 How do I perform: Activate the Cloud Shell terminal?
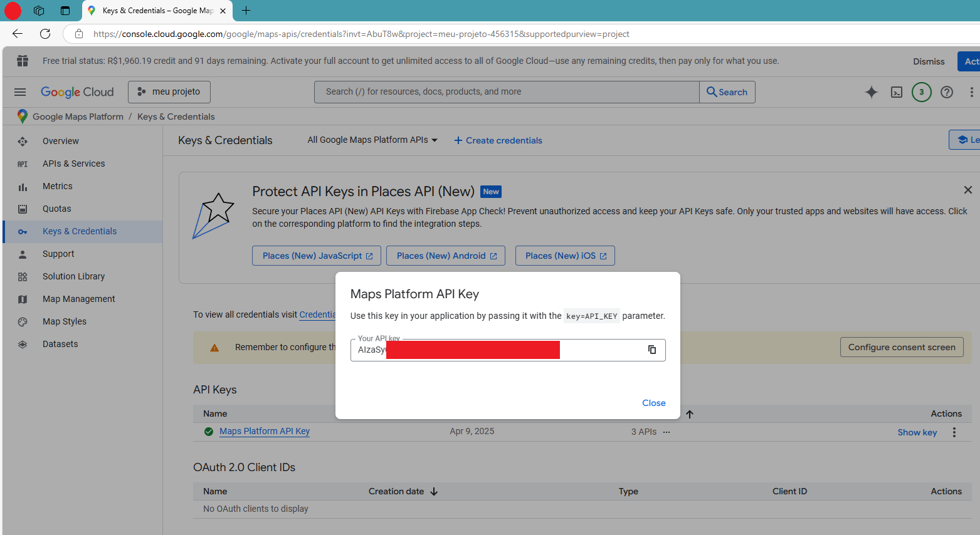[x=897, y=92]
